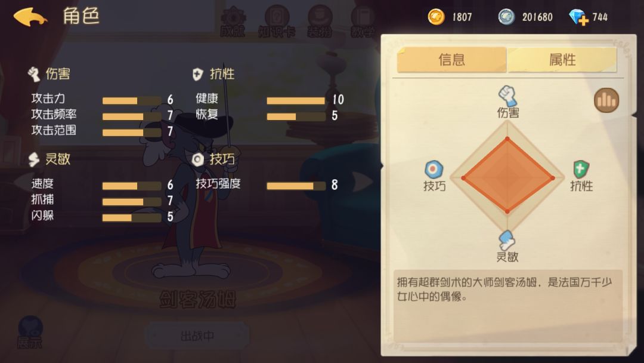
Task: Show previous character with left arrow
Action: pos(23,181)
